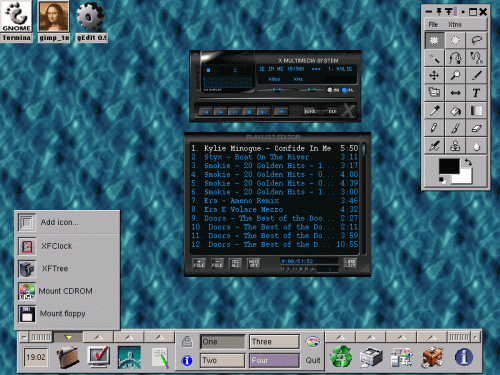500x375 pixels.
Task: Open the gEdit gear desktop icon
Action: (x=91, y=21)
